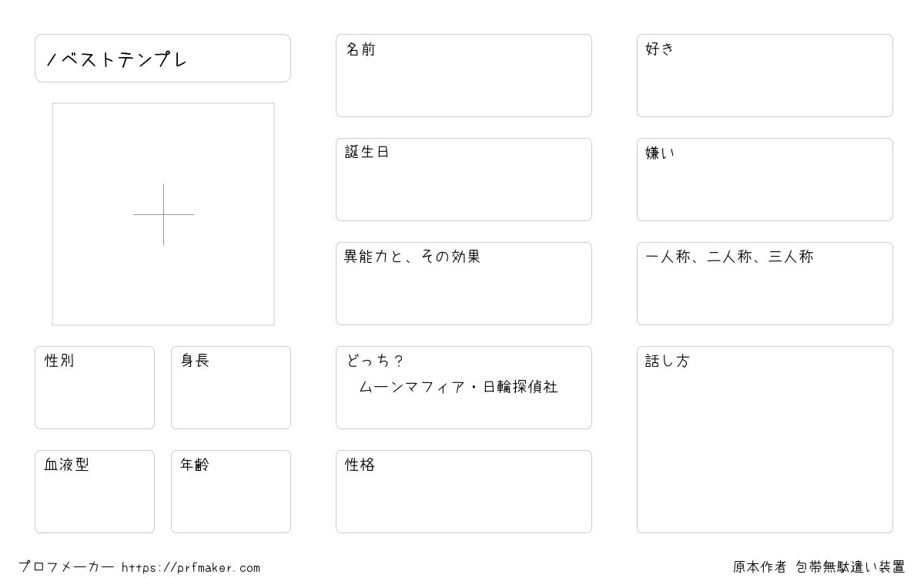Select the 一人称、二人称、三人称 field
This screenshot has width=924, height=578.
[765, 284]
